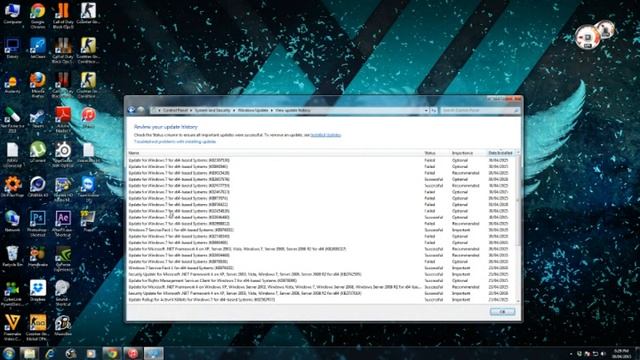The width and height of the screenshot is (640, 360).
Task: Open iTunes desktop shortcut
Action: click(x=88, y=118)
